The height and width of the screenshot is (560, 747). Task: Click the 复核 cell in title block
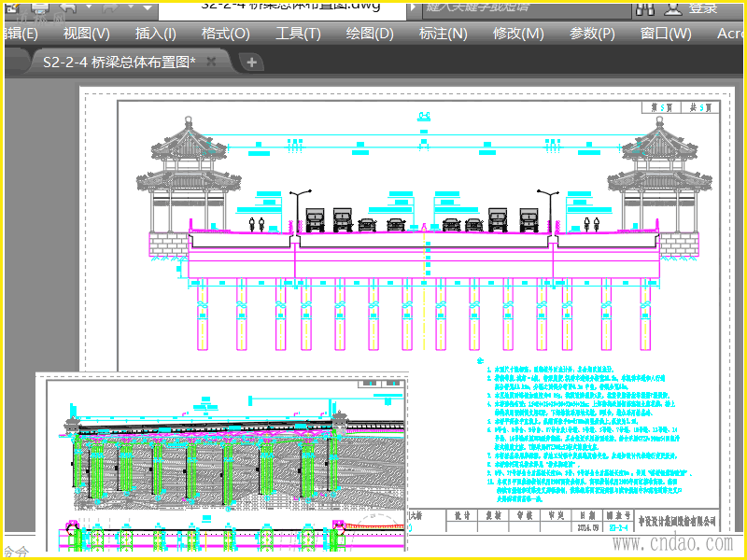point(493,515)
